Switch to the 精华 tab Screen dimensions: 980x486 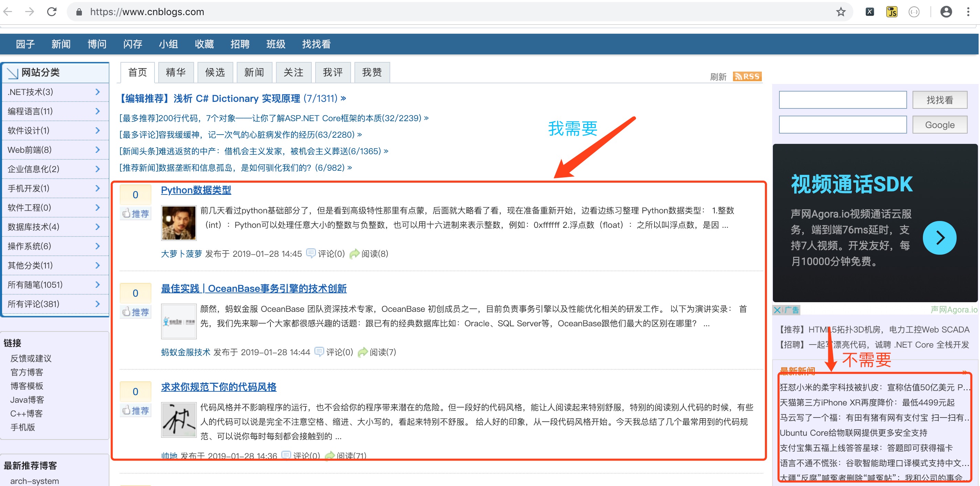pos(176,72)
